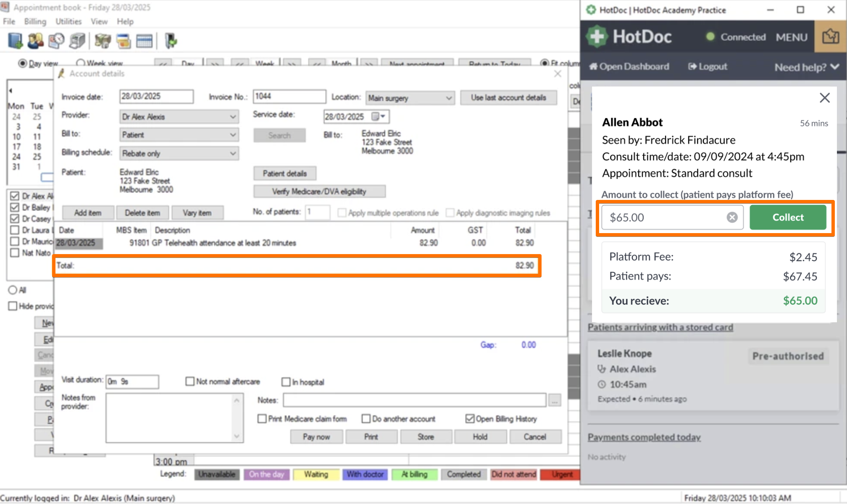Click the Delete item button

142,213
